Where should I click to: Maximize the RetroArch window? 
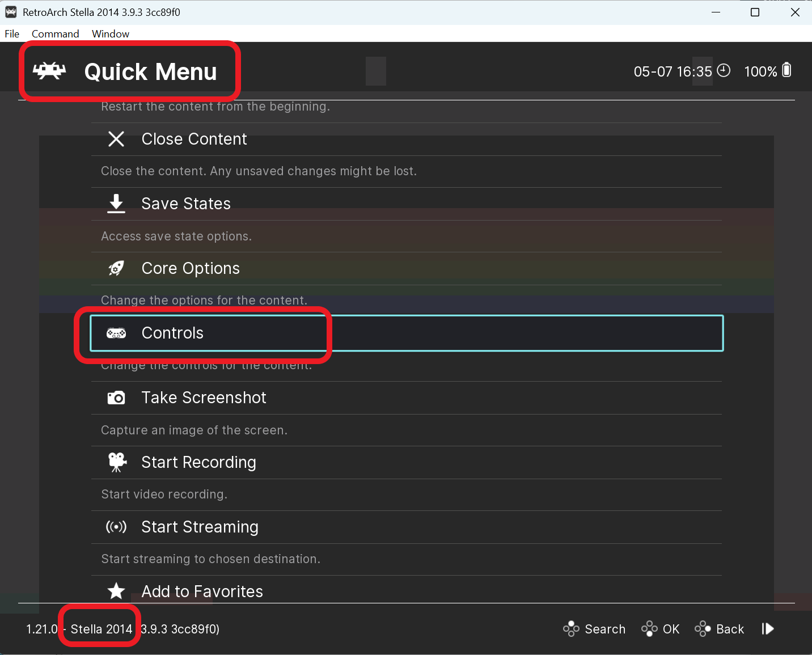[755, 12]
